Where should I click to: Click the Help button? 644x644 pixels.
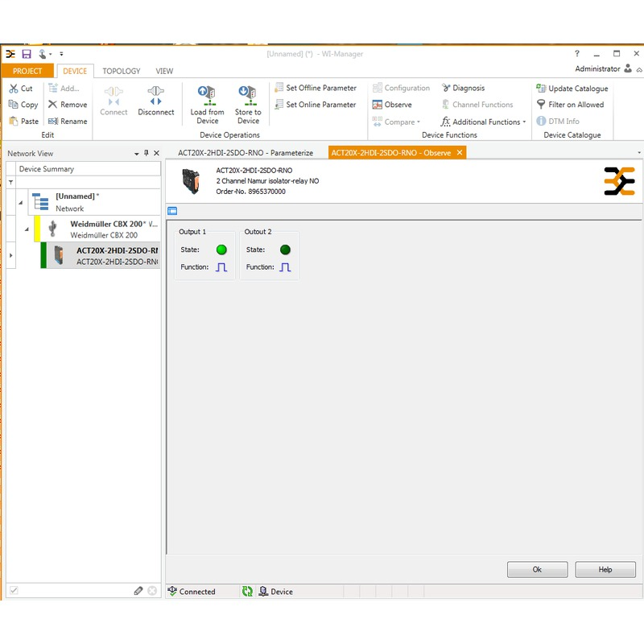point(605,569)
